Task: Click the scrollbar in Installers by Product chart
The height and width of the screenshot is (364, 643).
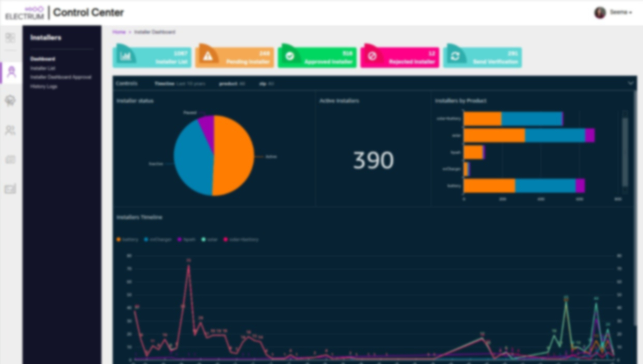Action: [x=625, y=152]
